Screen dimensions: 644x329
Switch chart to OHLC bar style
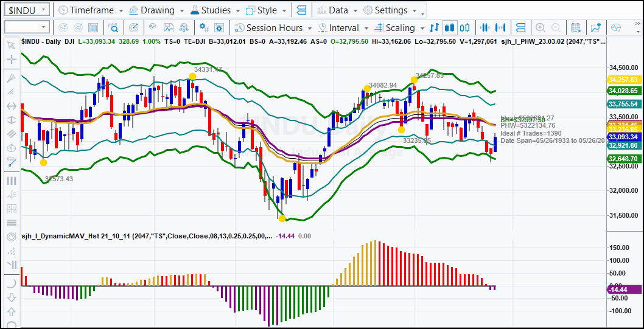(434, 28)
